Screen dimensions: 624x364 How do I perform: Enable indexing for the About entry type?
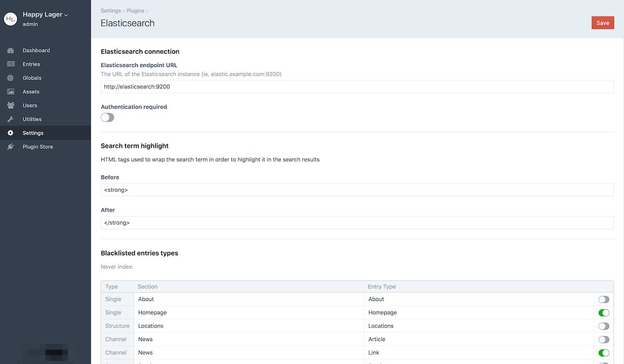click(x=603, y=299)
